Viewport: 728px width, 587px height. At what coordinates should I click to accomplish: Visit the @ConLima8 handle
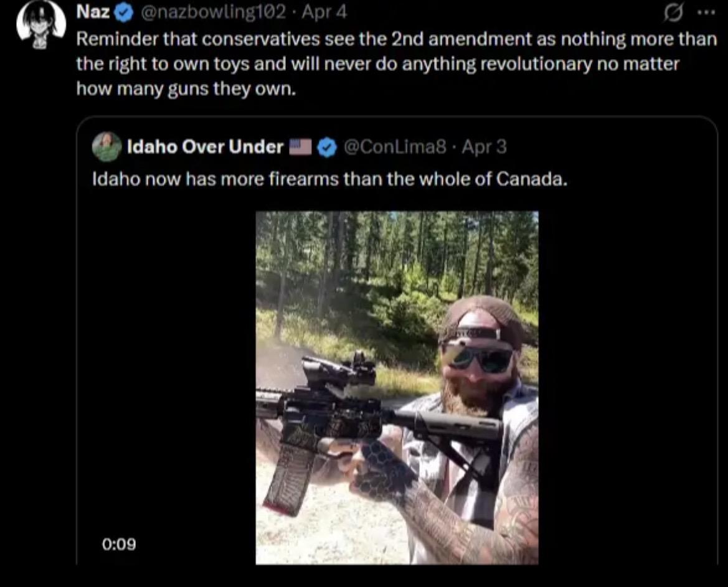pyautogui.click(x=395, y=147)
